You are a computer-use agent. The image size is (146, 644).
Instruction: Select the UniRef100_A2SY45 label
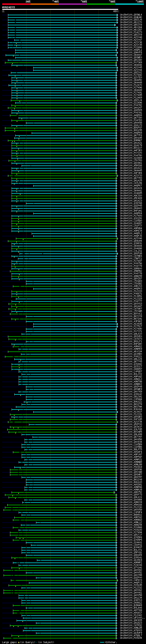tap(131, 68)
